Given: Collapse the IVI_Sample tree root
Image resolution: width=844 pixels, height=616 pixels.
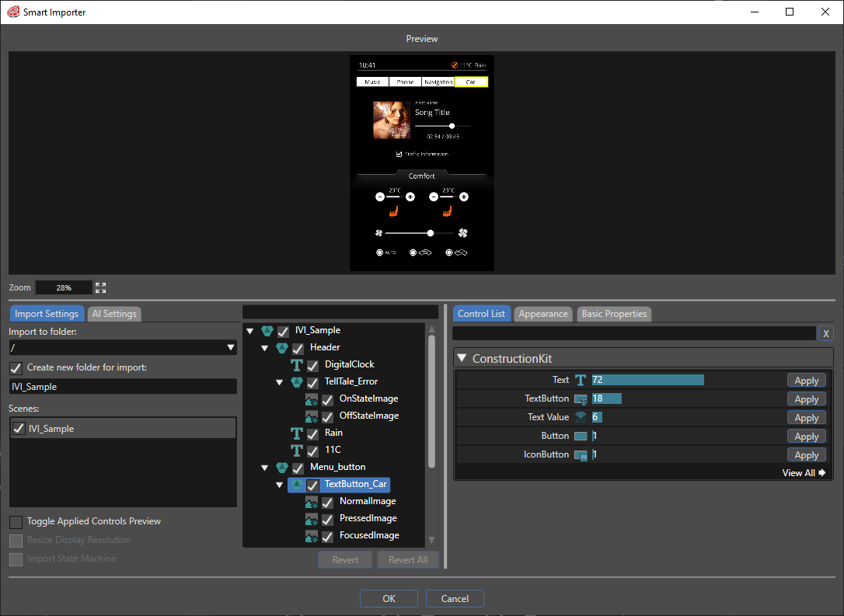Looking at the screenshot, I should click(x=249, y=331).
